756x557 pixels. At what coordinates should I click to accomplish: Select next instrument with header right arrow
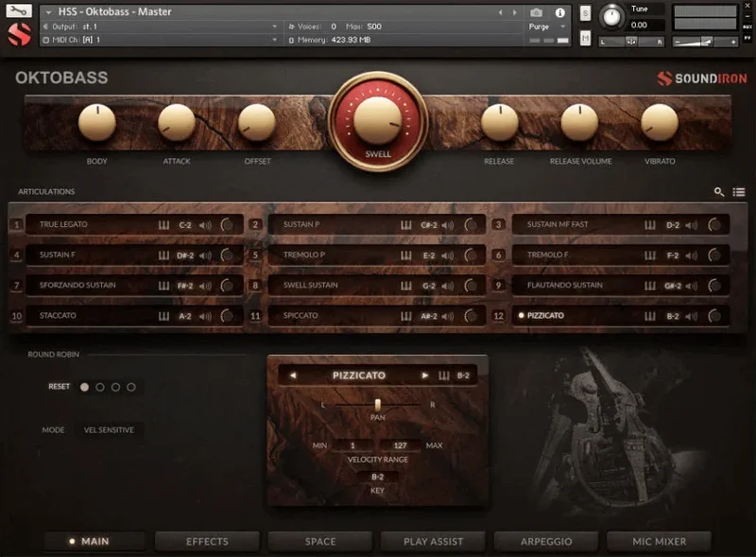click(515, 12)
